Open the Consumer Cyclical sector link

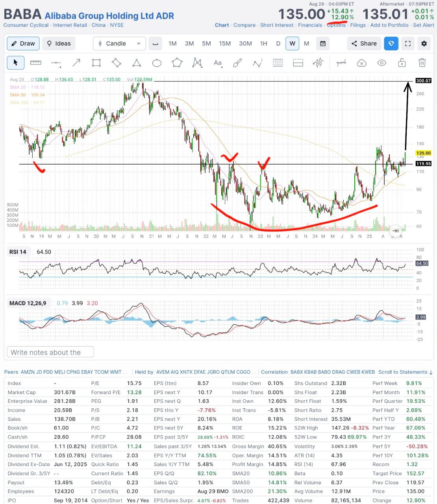tap(26, 25)
